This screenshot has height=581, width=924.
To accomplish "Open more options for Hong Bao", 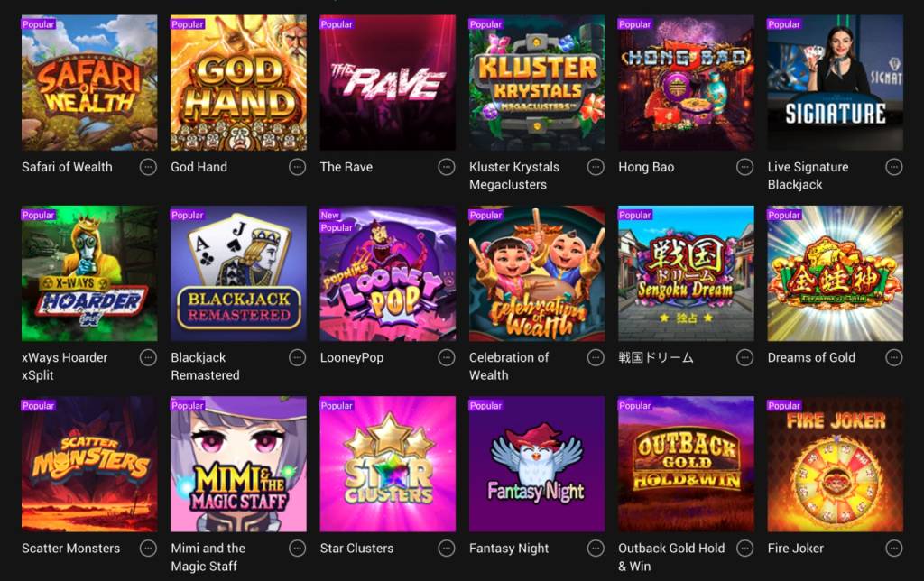I will pyautogui.click(x=744, y=167).
